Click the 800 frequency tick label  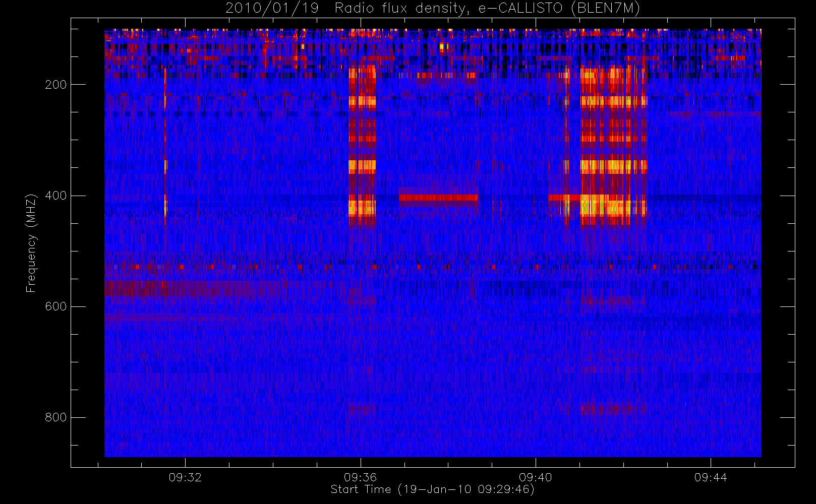(x=55, y=417)
